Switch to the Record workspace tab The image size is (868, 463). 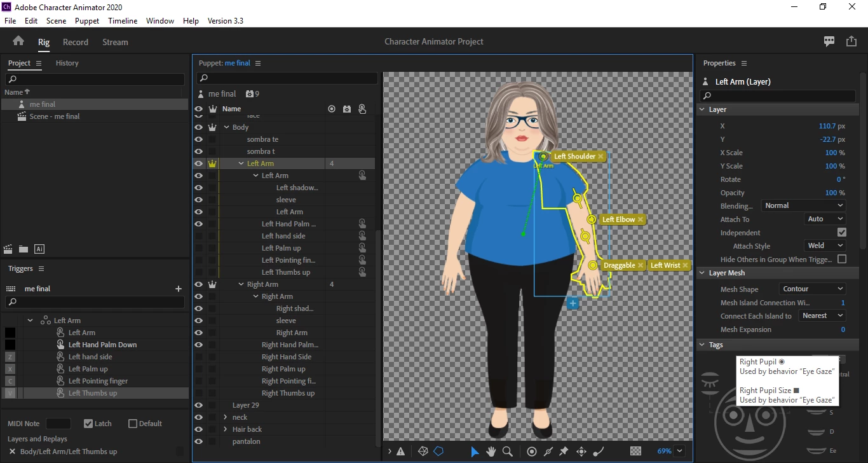[x=76, y=42]
